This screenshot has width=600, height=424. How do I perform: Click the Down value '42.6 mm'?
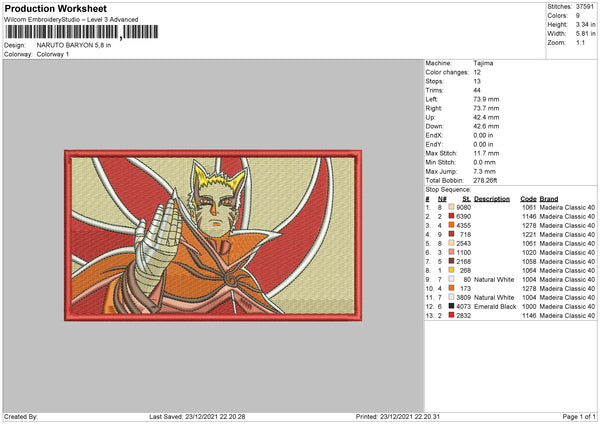tap(486, 126)
